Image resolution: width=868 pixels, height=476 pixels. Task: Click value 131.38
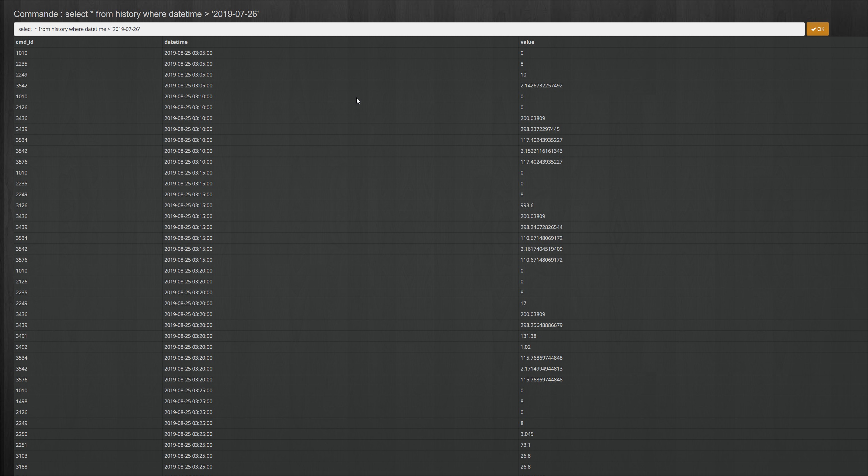(528, 336)
